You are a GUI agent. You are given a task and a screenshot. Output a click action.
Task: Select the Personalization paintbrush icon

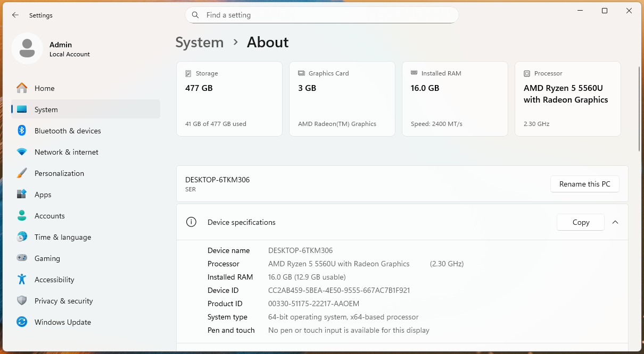pyautogui.click(x=22, y=173)
